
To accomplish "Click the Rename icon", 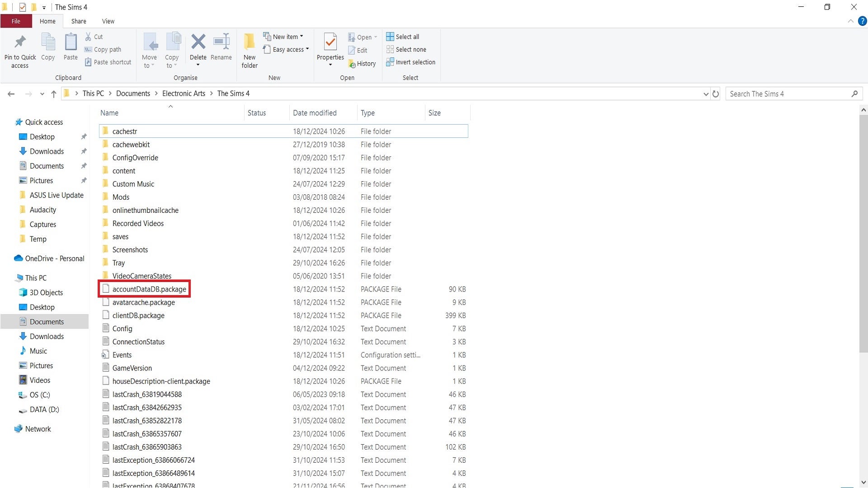I will point(221,47).
